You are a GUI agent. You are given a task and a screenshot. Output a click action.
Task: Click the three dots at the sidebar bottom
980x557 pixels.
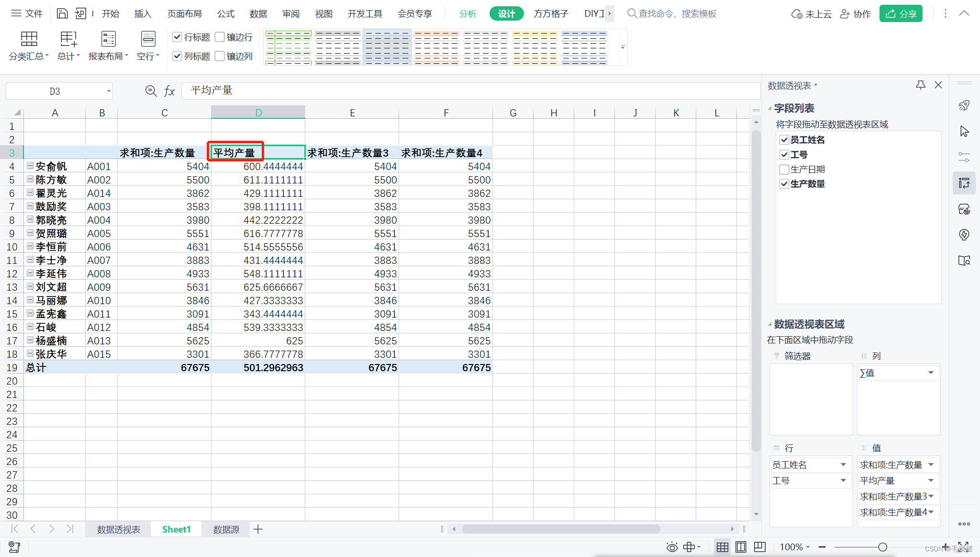pyautogui.click(x=964, y=524)
